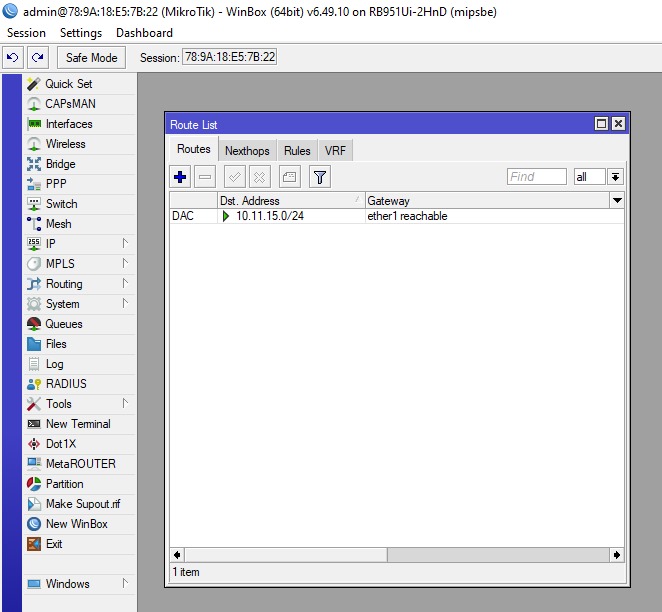Click the Session address field
The width and height of the screenshot is (662, 612).
(230, 57)
